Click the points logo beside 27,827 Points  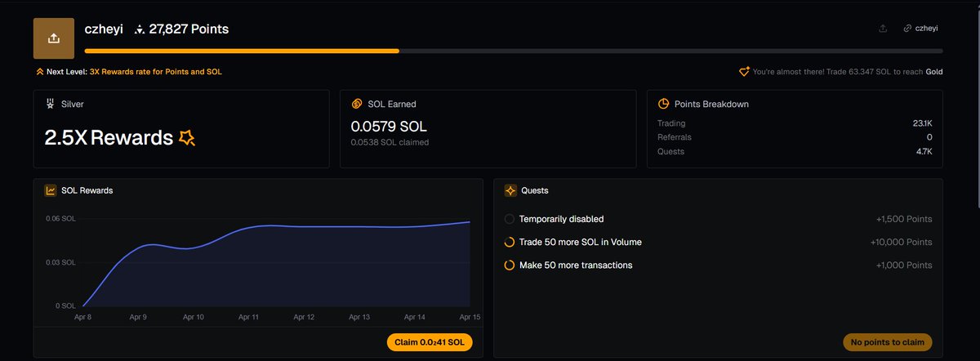click(140, 29)
